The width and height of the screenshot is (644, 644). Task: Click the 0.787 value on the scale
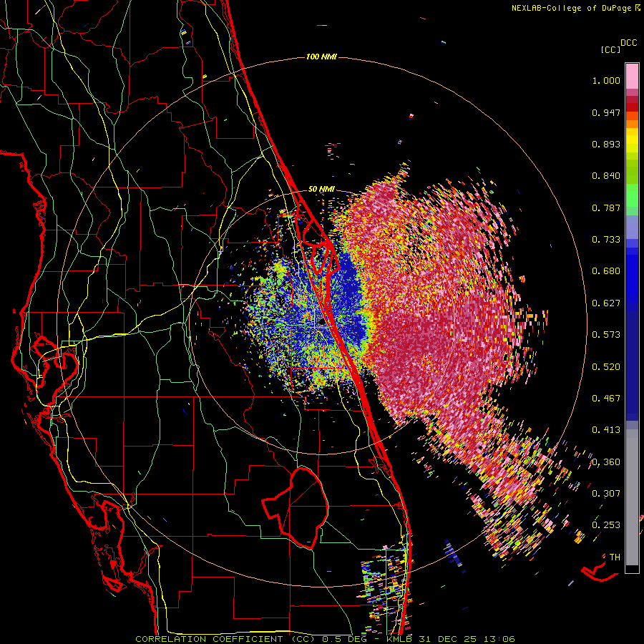click(x=606, y=208)
